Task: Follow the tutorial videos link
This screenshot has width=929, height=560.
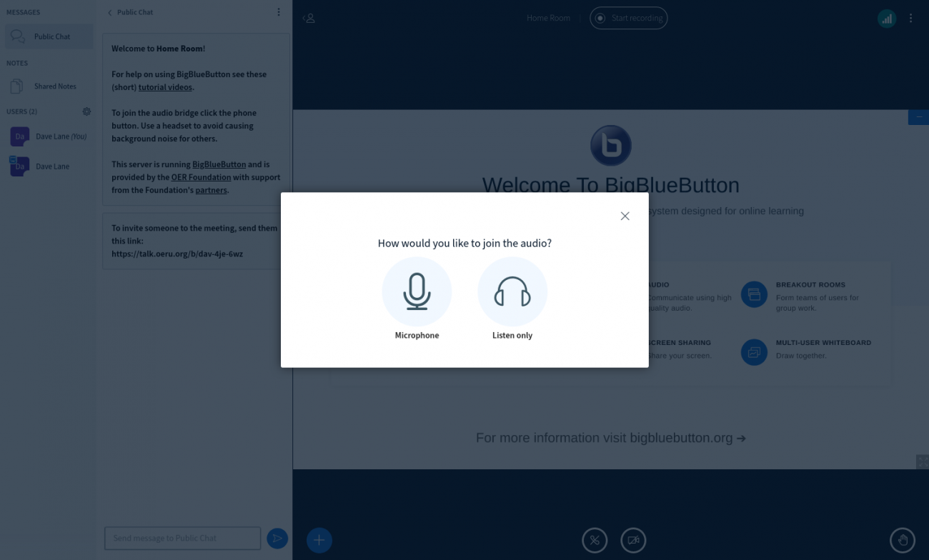Action: coord(165,87)
